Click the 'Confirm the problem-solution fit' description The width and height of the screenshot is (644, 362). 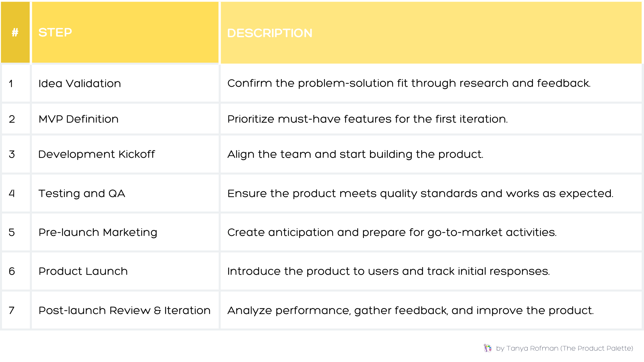coord(409,83)
